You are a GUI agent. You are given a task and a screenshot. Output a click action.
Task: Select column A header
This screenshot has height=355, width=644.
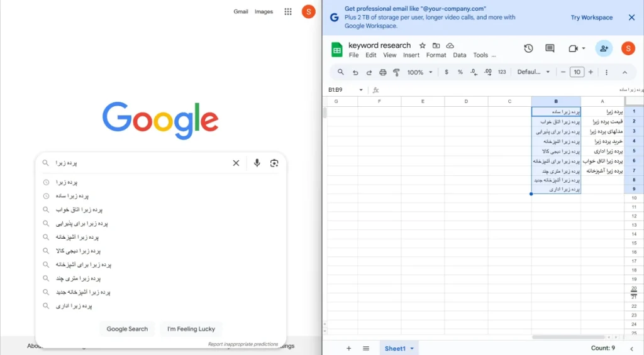point(602,101)
